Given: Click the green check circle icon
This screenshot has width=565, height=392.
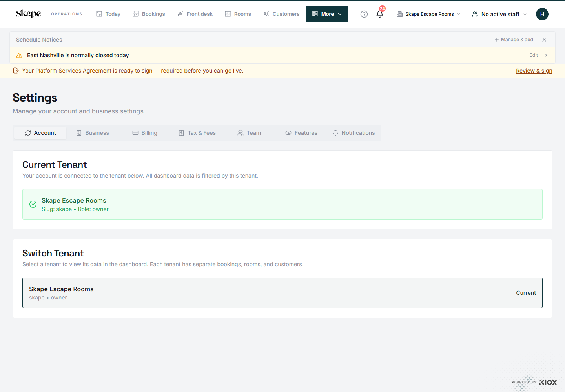Looking at the screenshot, I should pos(33,204).
